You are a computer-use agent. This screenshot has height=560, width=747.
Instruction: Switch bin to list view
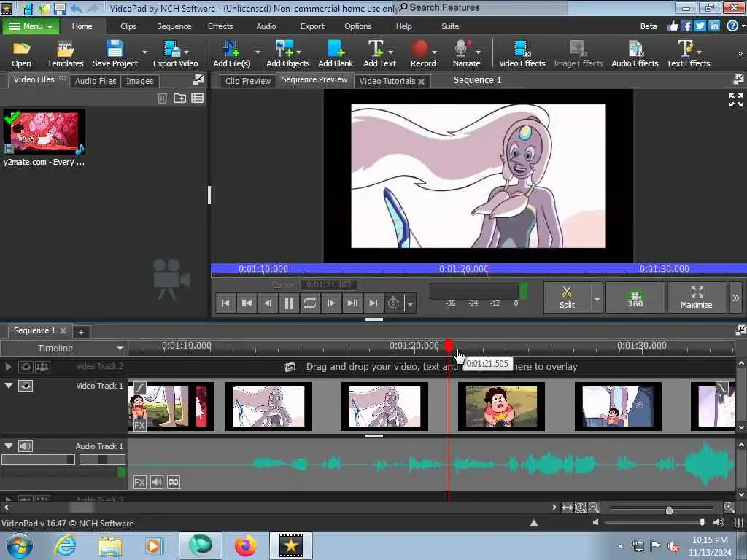[x=197, y=98]
